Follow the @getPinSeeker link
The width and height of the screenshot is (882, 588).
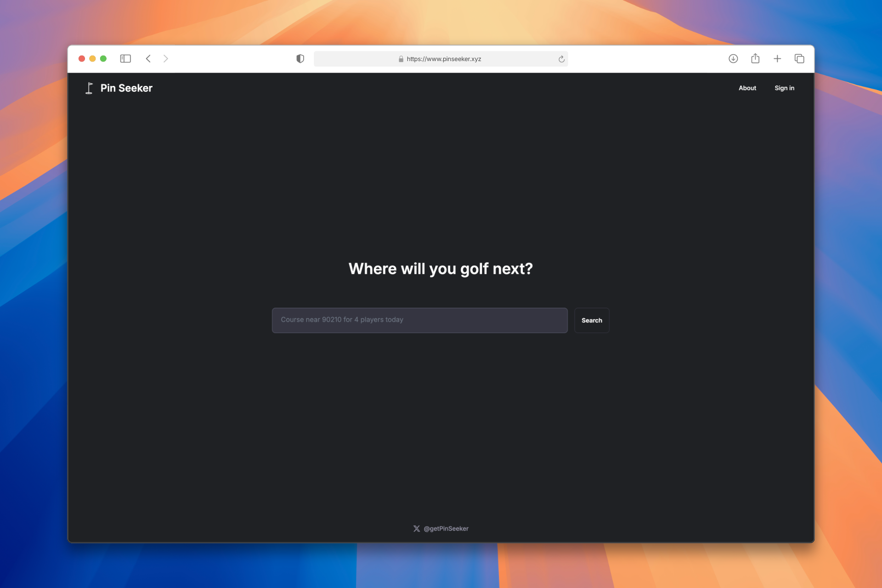click(x=447, y=528)
